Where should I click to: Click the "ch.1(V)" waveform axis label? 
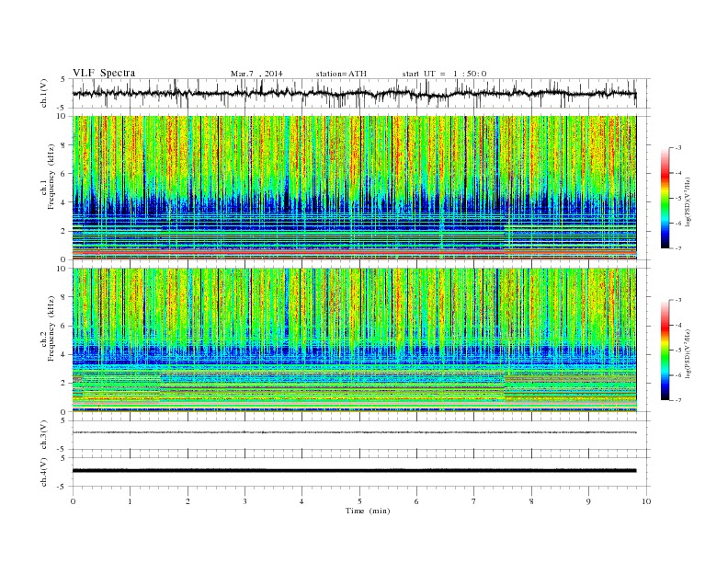[44, 93]
